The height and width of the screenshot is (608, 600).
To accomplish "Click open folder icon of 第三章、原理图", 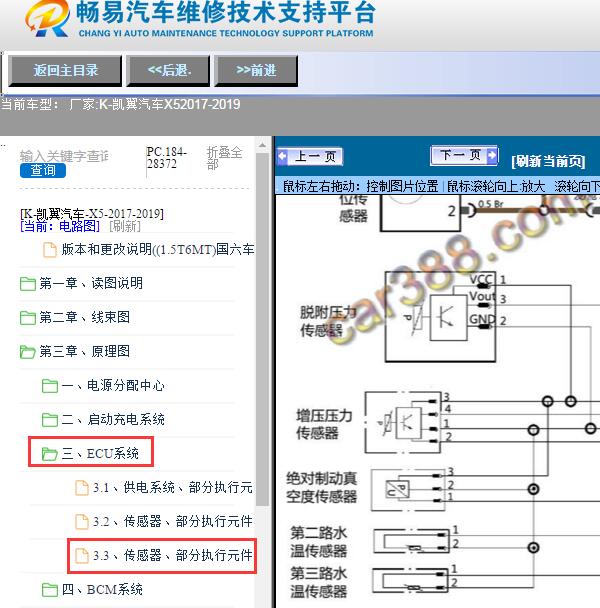I will [28, 352].
